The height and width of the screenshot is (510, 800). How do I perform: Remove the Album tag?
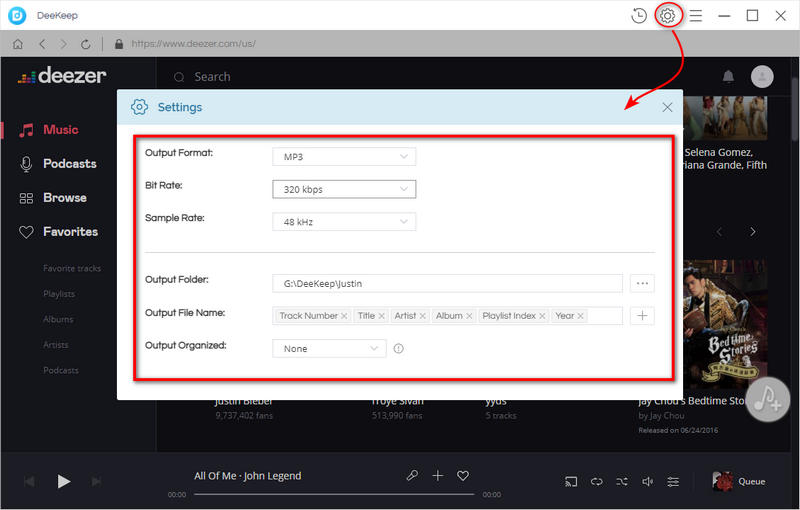469,316
